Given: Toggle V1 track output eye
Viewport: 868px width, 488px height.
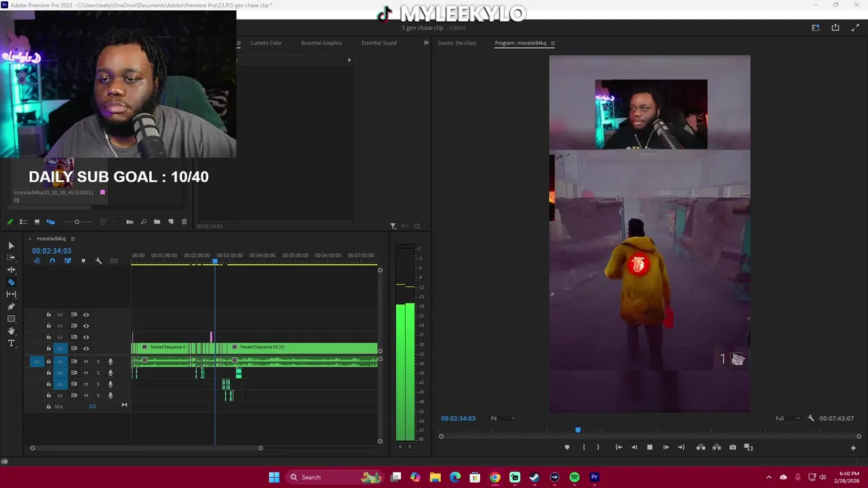Looking at the screenshot, I should (x=86, y=348).
